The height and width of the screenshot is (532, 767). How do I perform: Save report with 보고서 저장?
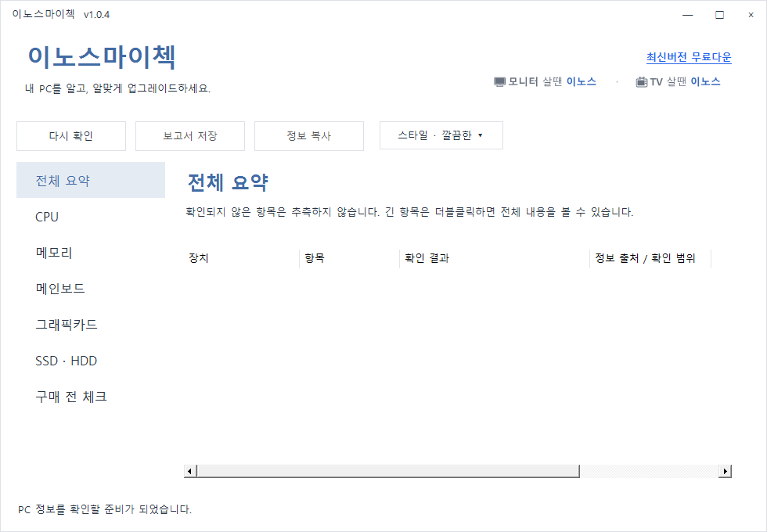point(189,136)
